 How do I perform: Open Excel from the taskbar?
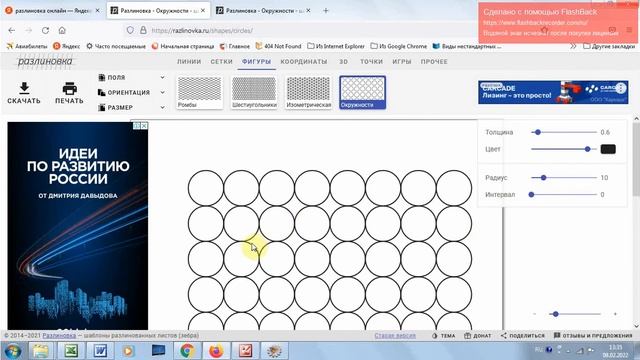pyautogui.click(x=71, y=351)
